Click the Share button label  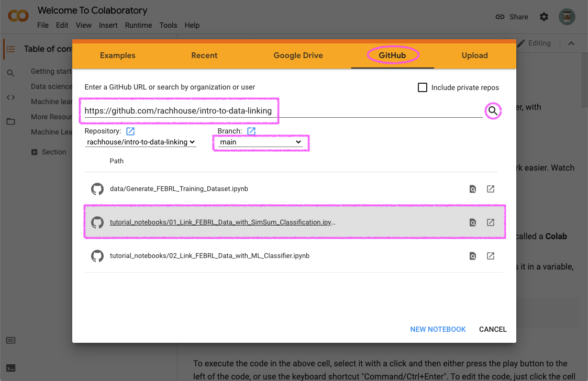coord(519,17)
